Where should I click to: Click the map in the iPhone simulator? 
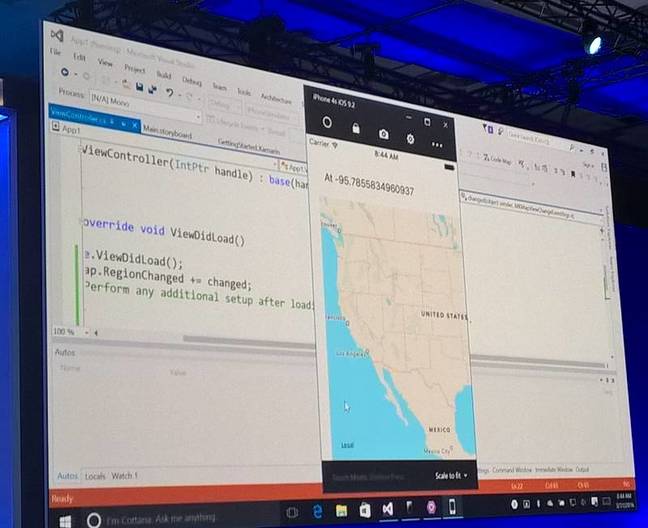(x=397, y=328)
